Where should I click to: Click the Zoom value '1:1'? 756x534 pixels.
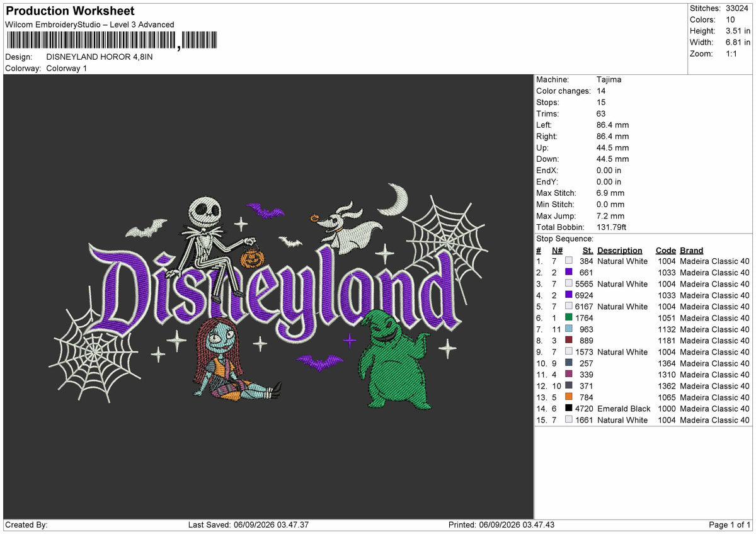coord(731,54)
